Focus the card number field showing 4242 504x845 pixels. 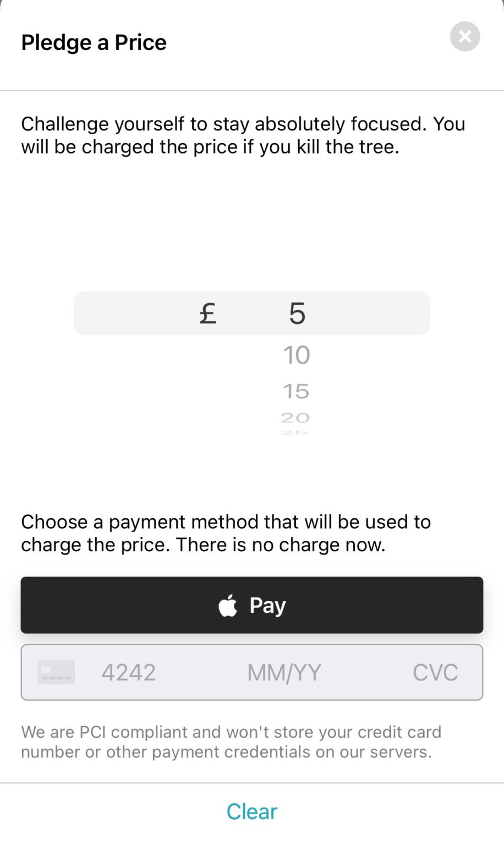point(129,672)
